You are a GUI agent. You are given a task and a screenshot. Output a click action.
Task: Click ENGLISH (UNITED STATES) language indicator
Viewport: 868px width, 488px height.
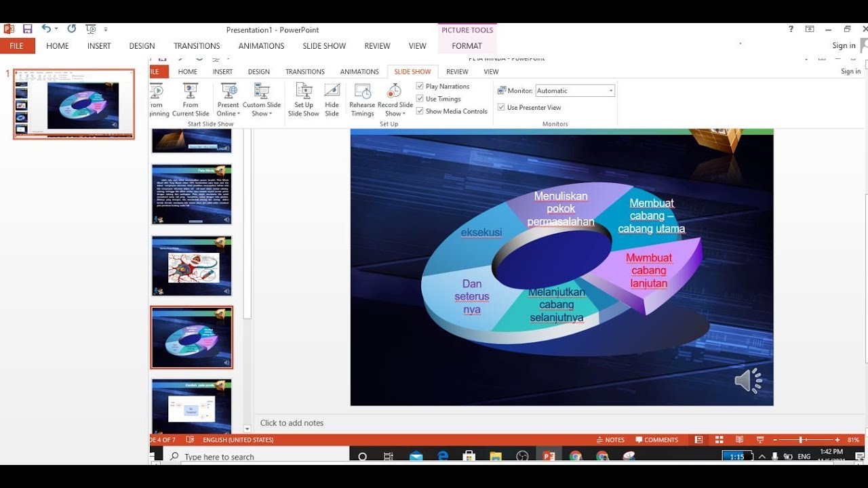pyautogui.click(x=238, y=440)
